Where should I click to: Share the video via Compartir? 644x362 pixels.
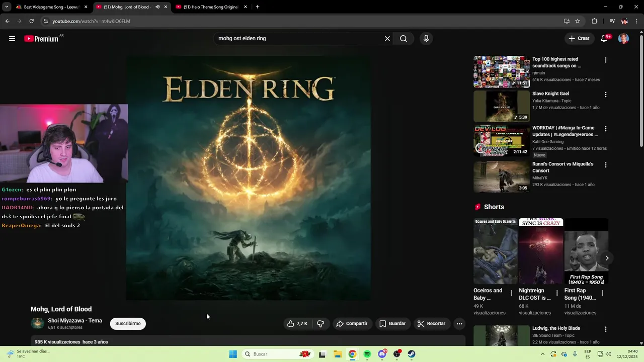click(x=352, y=324)
